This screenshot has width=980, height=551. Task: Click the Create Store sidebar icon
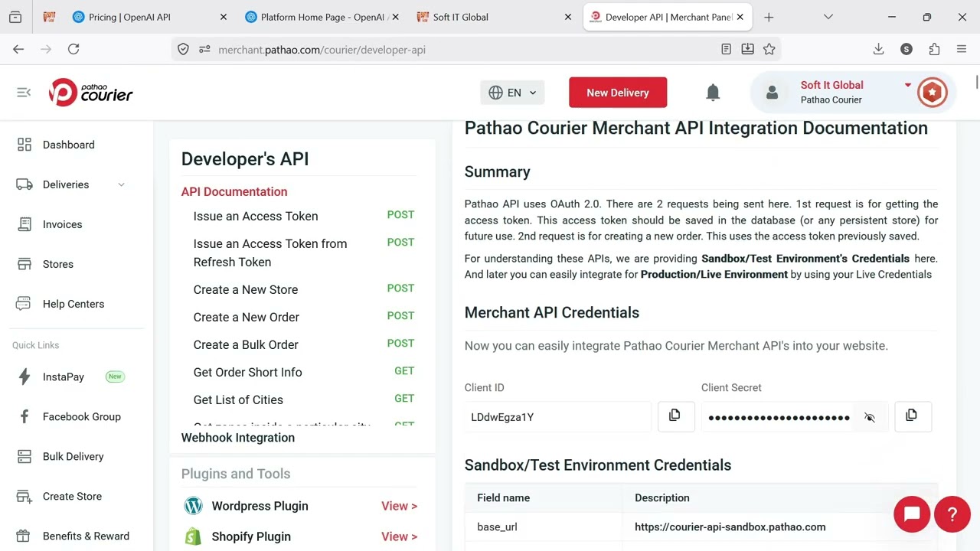pyautogui.click(x=24, y=496)
